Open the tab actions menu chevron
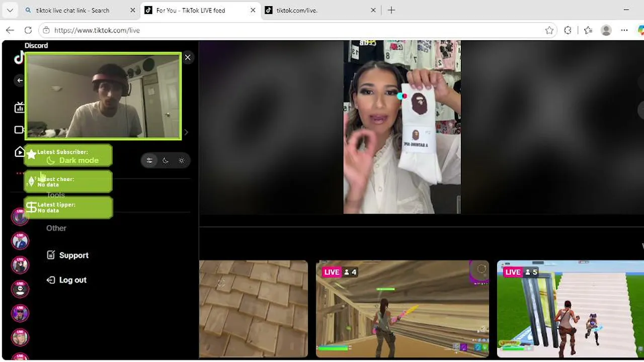 [x=10, y=10]
